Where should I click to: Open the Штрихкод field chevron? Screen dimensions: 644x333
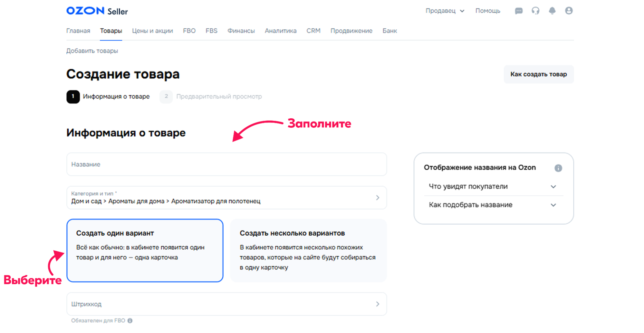coord(378,304)
